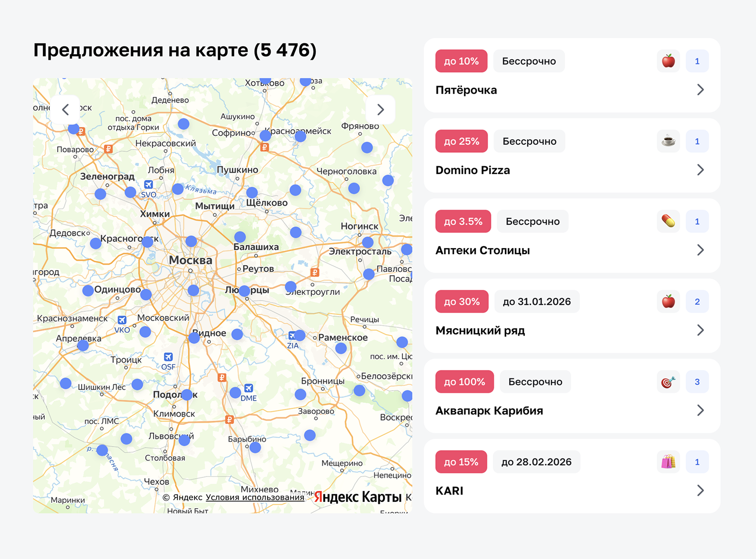Click the coffee cup icon on Domino Pizza card
756x559 pixels.
[668, 141]
